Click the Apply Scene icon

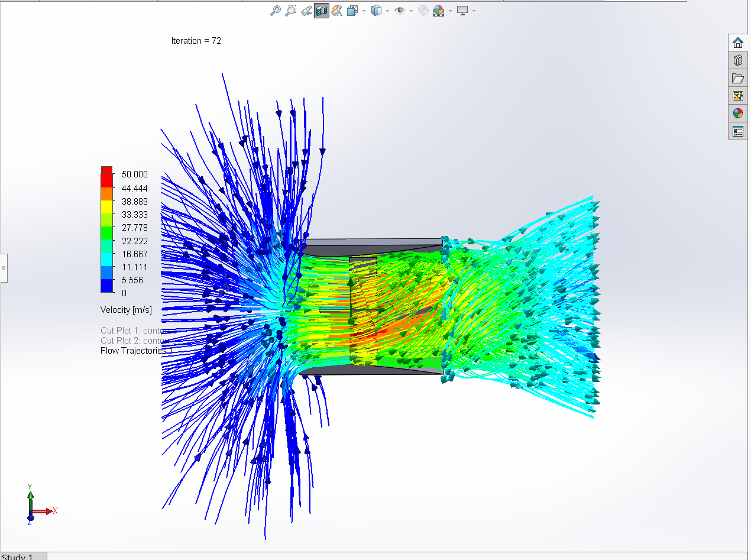[438, 11]
